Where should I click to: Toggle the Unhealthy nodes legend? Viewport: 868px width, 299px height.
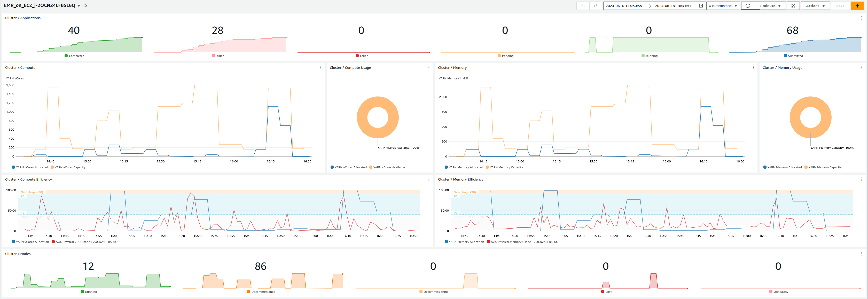(x=779, y=291)
